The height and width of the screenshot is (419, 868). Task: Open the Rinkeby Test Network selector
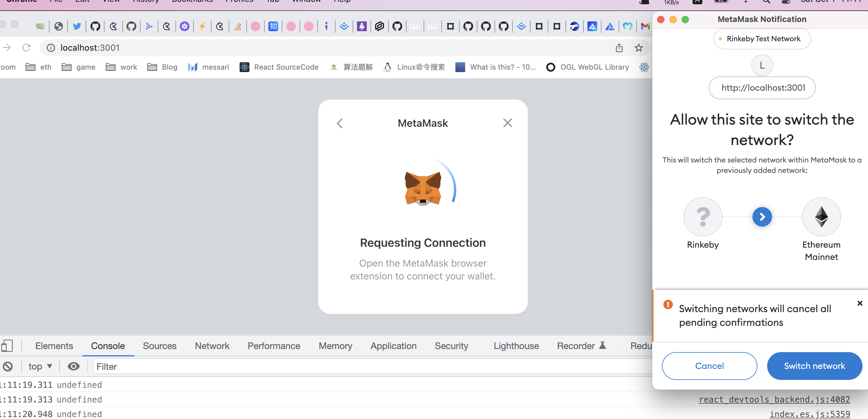(x=762, y=39)
